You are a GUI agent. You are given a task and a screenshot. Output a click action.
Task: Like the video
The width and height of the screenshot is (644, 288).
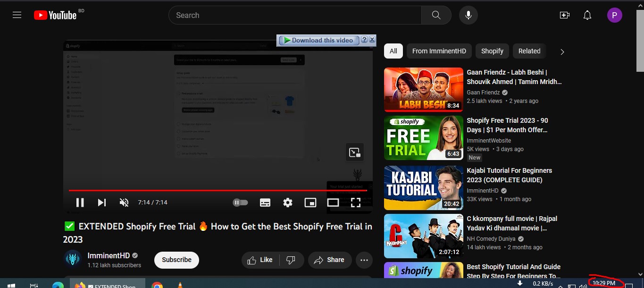[x=260, y=260]
